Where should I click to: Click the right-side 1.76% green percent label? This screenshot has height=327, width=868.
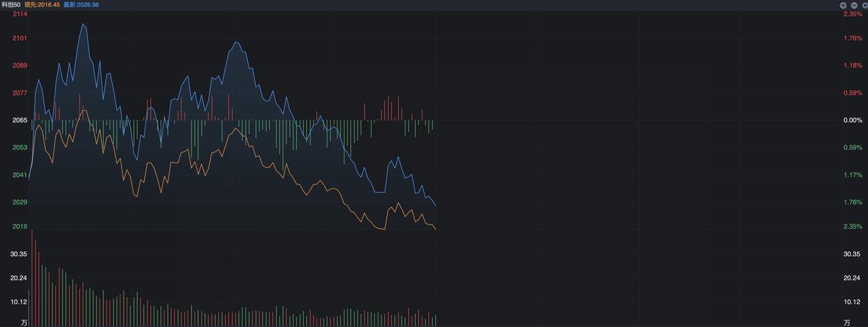coord(852,202)
